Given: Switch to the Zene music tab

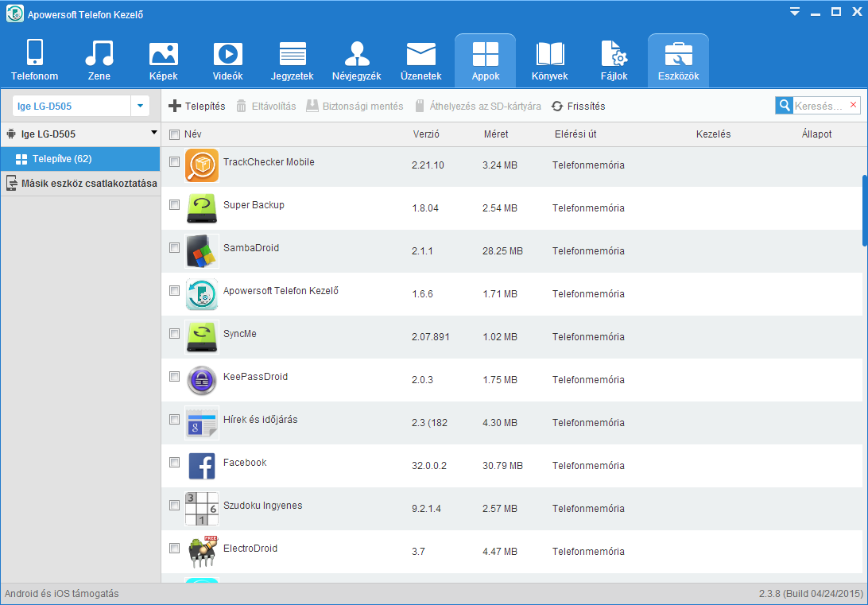Looking at the screenshot, I should pyautogui.click(x=99, y=60).
